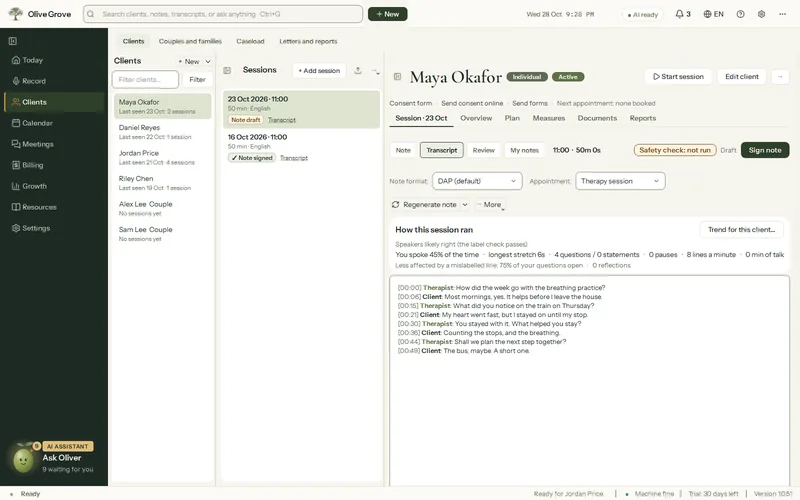This screenshot has width=800, height=500.
Task: Click Sign note button
Action: 765,150
